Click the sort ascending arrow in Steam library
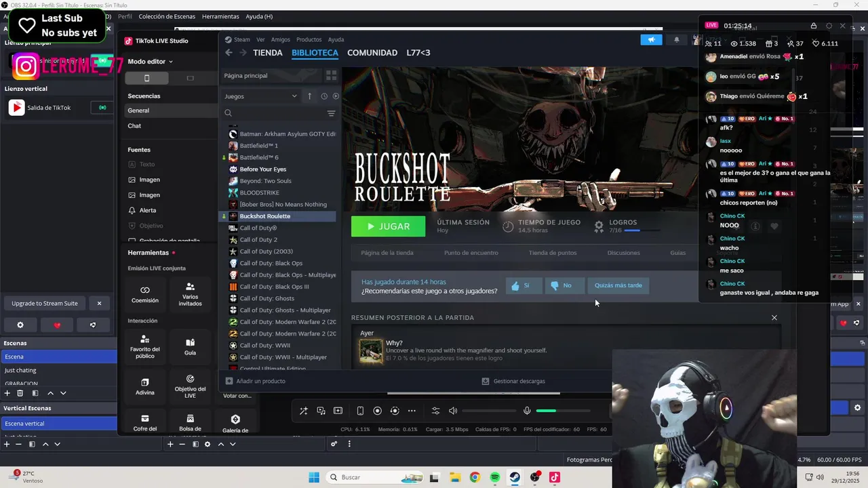This screenshot has width=868, height=488. pyautogui.click(x=310, y=96)
